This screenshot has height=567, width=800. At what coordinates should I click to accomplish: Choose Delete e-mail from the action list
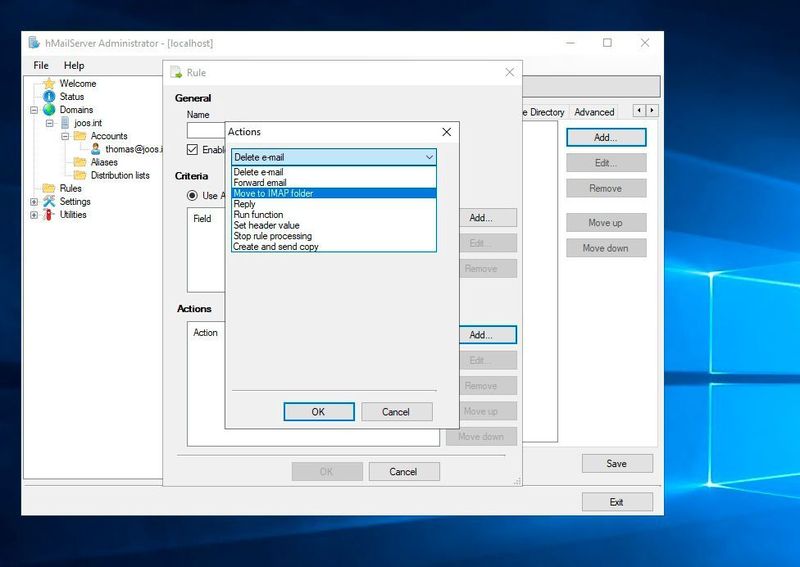click(x=334, y=172)
